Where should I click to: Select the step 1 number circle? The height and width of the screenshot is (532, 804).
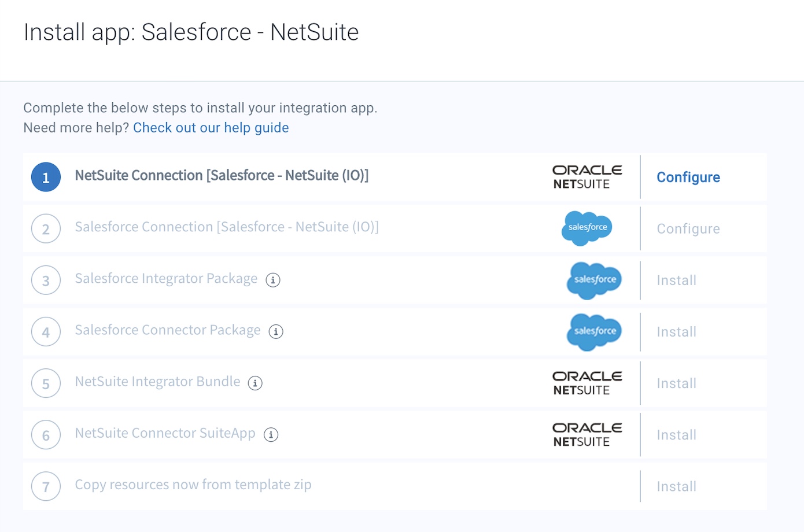tap(46, 177)
